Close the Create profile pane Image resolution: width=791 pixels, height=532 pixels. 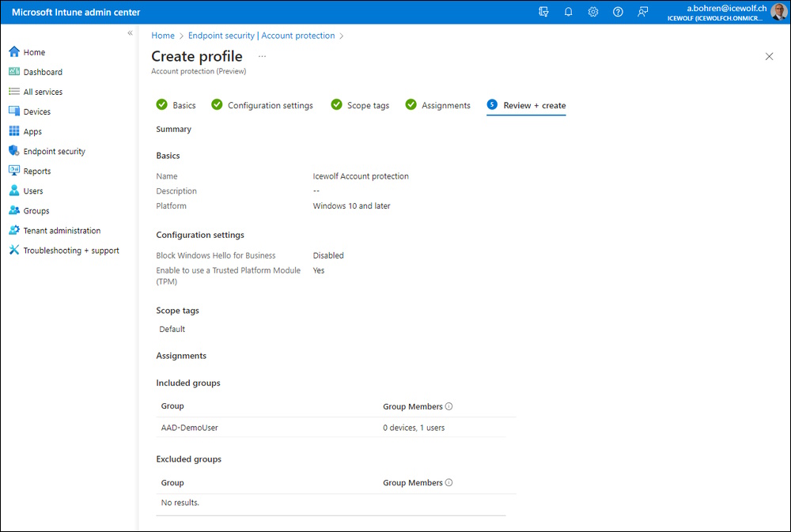tap(769, 56)
